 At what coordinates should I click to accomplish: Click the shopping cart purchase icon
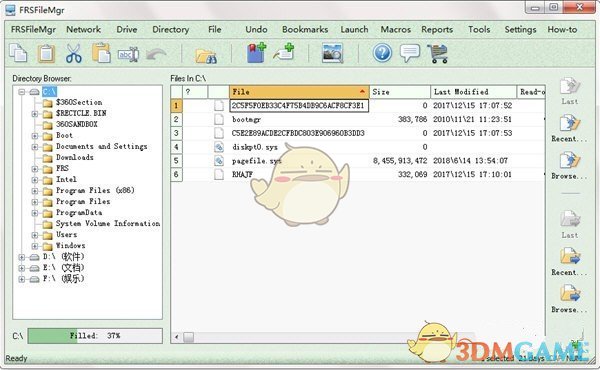[437, 53]
